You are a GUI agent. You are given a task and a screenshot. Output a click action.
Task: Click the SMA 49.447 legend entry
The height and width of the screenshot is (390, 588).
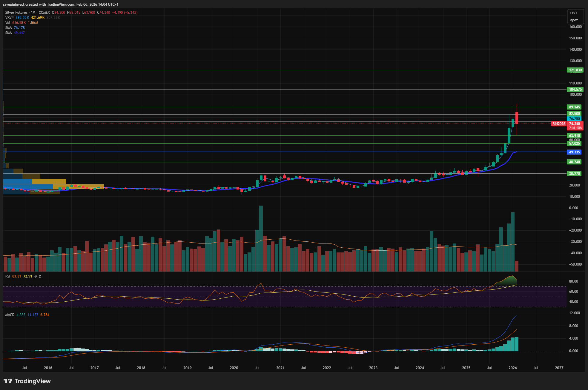coord(15,33)
